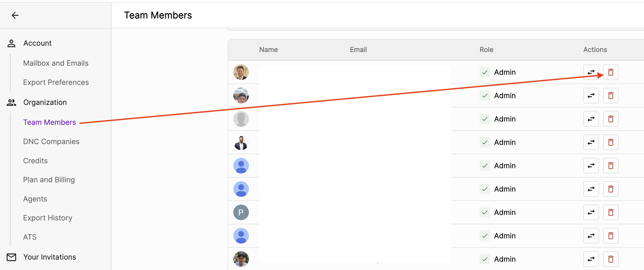The height and width of the screenshot is (270, 644).
Task: Open Export History page
Action: (48, 218)
